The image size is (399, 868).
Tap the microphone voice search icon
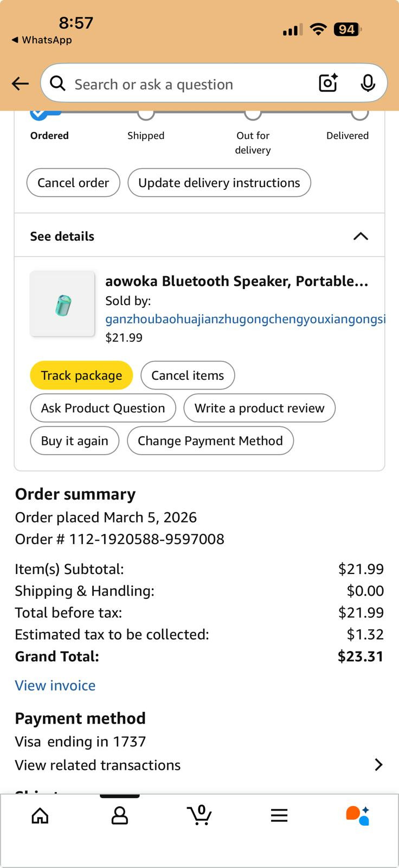pos(368,83)
